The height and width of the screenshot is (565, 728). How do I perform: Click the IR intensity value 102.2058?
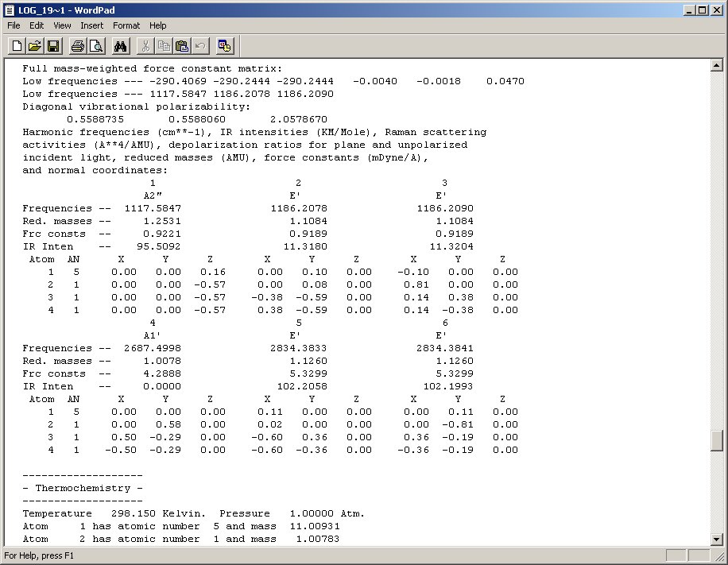click(x=302, y=386)
